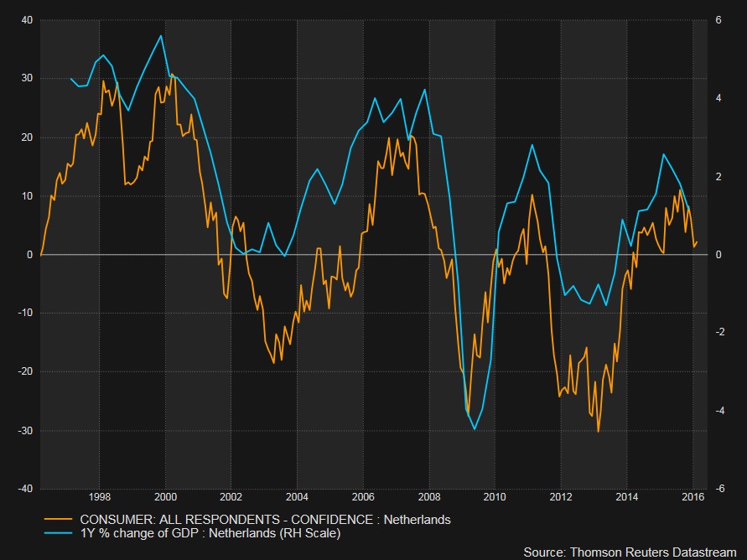Select the 2002 x-axis year label
The width and height of the screenshot is (747, 560).
pyautogui.click(x=231, y=496)
